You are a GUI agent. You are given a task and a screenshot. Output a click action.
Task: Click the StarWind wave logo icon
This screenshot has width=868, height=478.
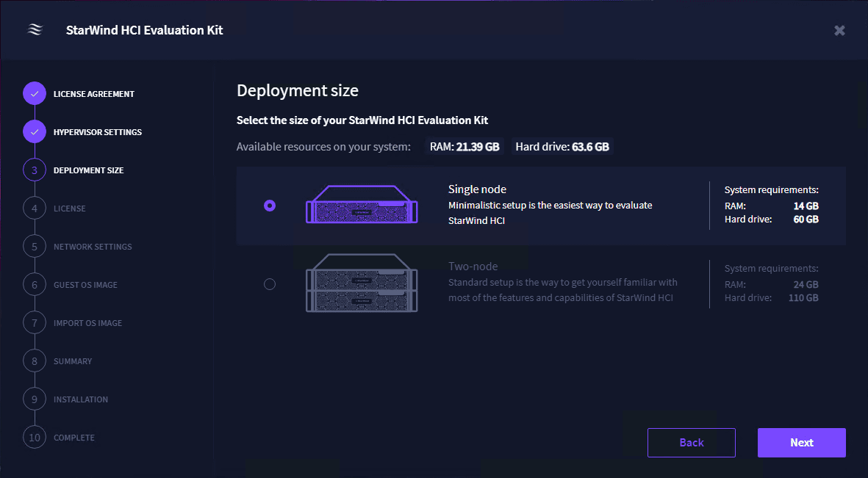coord(35,30)
